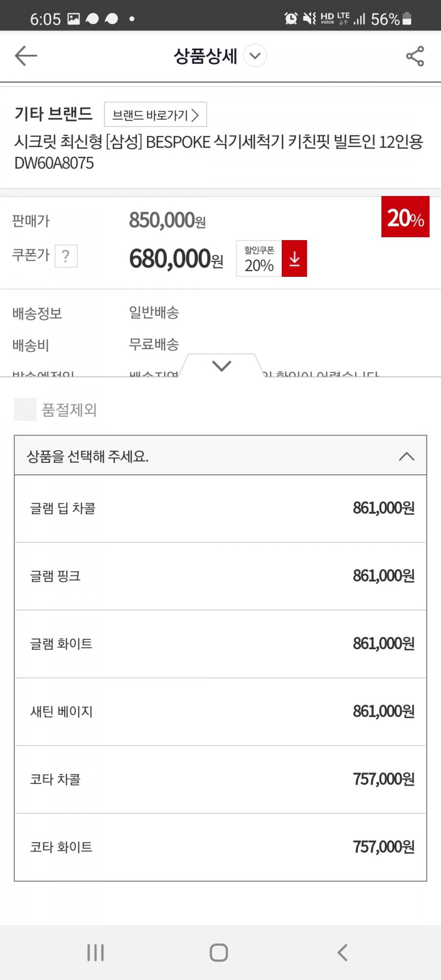Select the 코타 차콜 option
Viewport: 441px width, 980px height.
(x=220, y=780)
